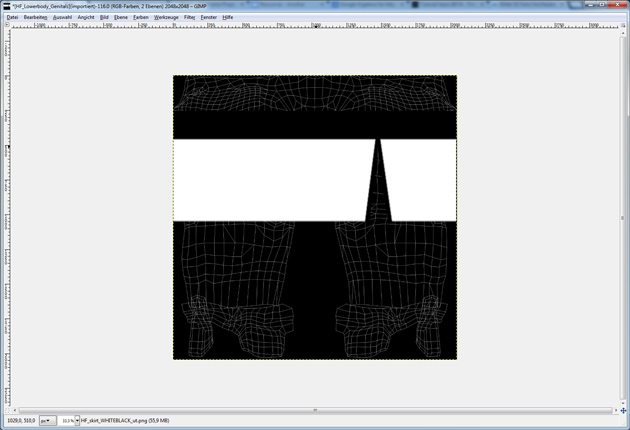Screen dimensions: 630x430
Task: Open the Fenster menu
Action: (209, 17)
